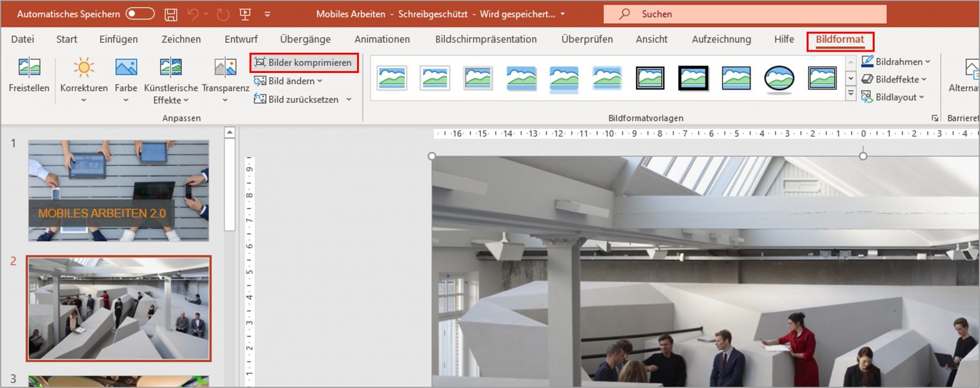The width and height of the screenshot is (980, 388).
Task: Select slide 2 thumbnail
Action: pos(118,308)
